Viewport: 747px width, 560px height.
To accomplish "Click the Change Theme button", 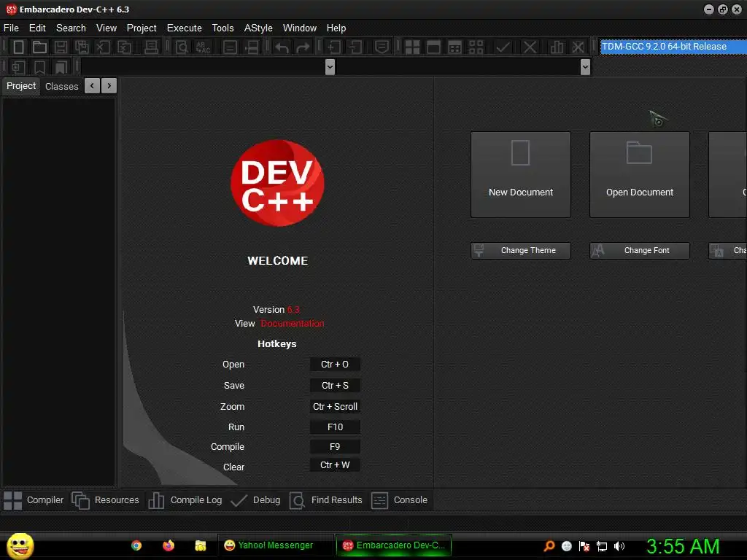I will (521, 251).
